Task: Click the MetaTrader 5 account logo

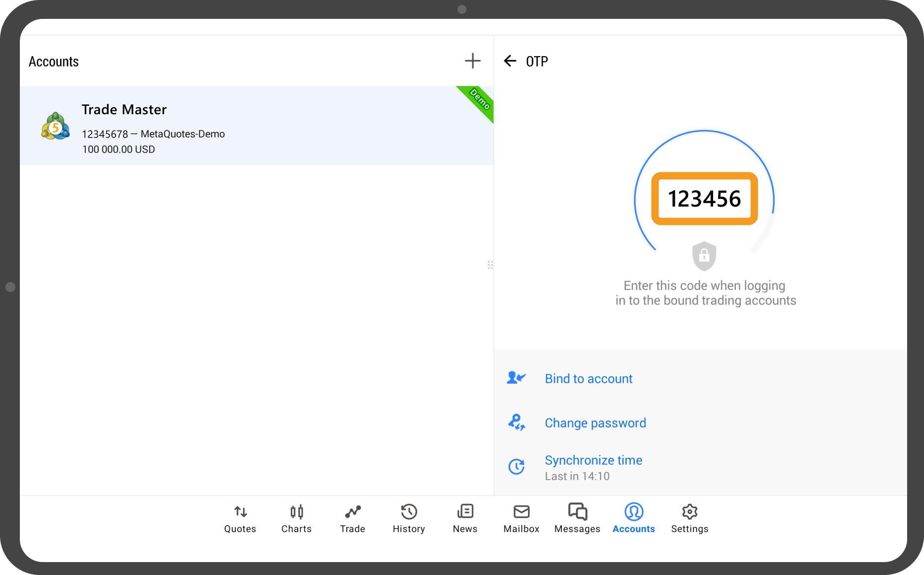Action: click(55, 126)
